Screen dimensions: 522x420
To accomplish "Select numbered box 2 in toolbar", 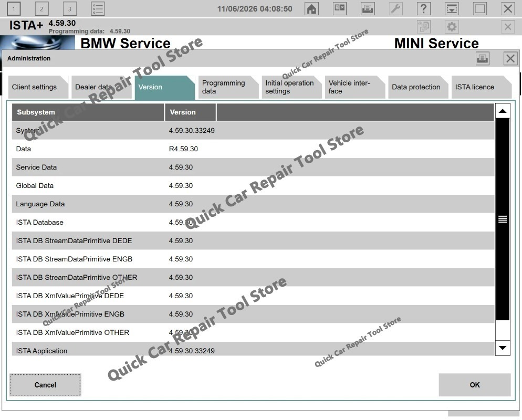I will point(41,8).
